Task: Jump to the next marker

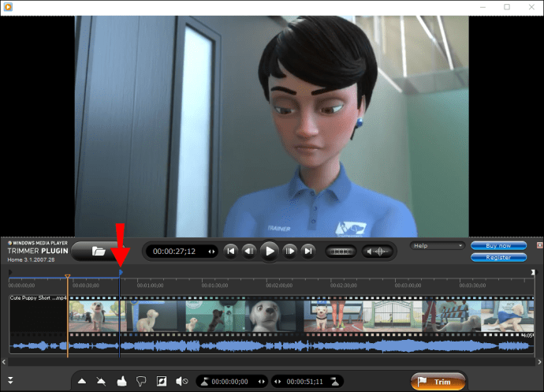Action: 307,251
